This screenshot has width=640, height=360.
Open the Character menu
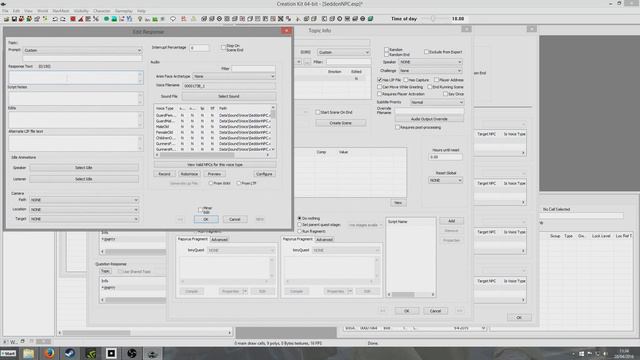click(x=102, y=11)
